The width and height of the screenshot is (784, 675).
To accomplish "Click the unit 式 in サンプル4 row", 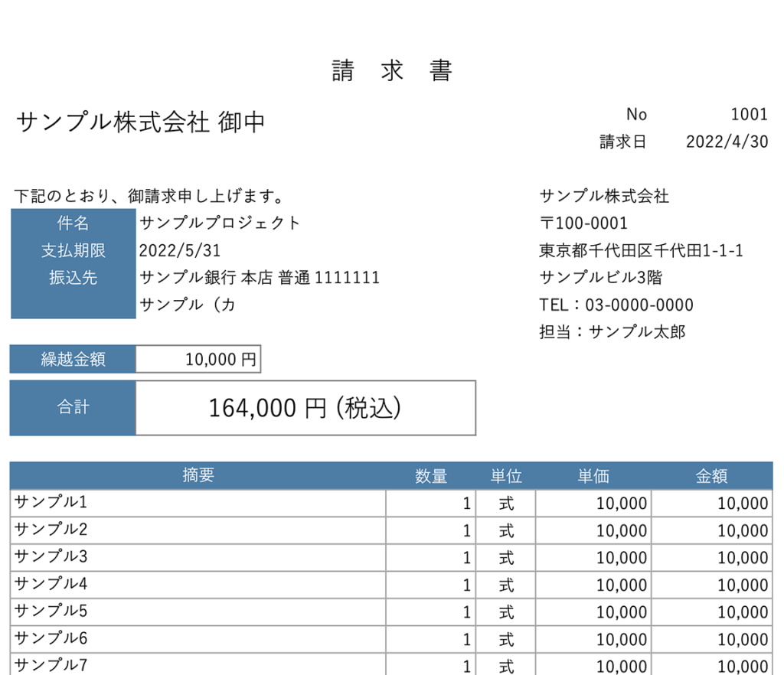I will click(x=506, y=585).
